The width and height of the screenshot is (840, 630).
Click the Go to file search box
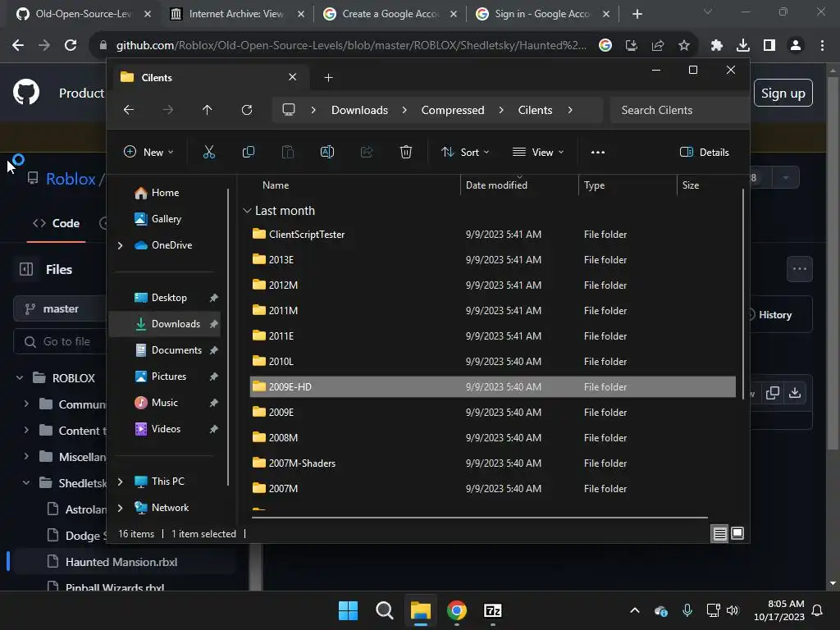(x=60, y=342)
